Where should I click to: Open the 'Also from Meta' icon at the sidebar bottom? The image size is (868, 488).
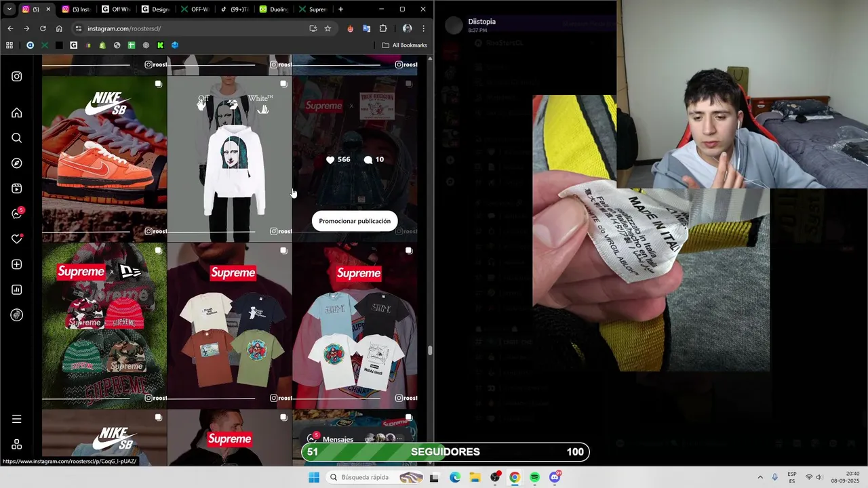pos(17,445)
